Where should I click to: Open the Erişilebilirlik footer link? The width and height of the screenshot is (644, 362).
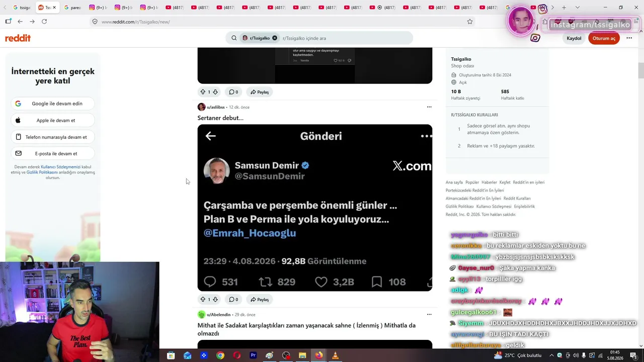[524, 207]
